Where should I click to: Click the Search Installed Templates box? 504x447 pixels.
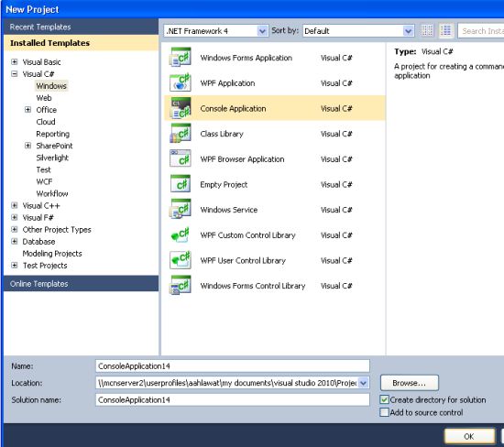481,31
